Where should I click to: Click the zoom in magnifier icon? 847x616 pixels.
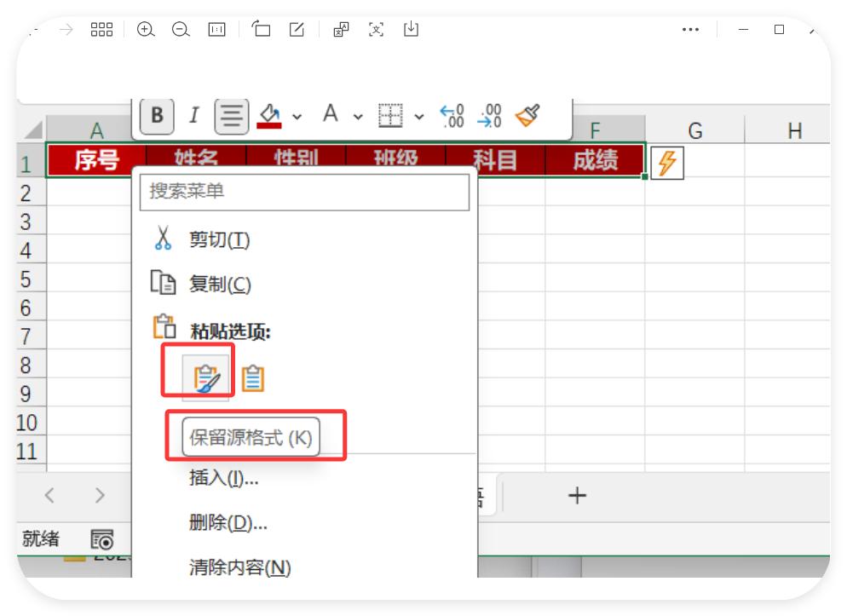tap(146, 29)
